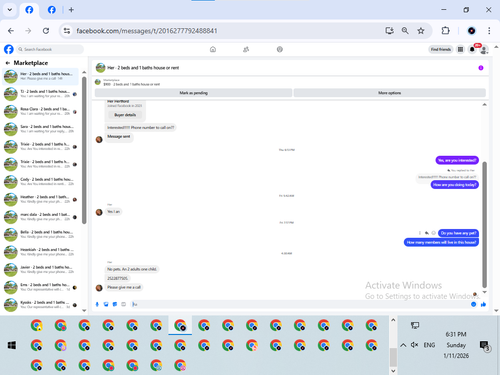Viewport: 500px width, 375px height.
Task: Open the Javier conversation
Action: 41,270
